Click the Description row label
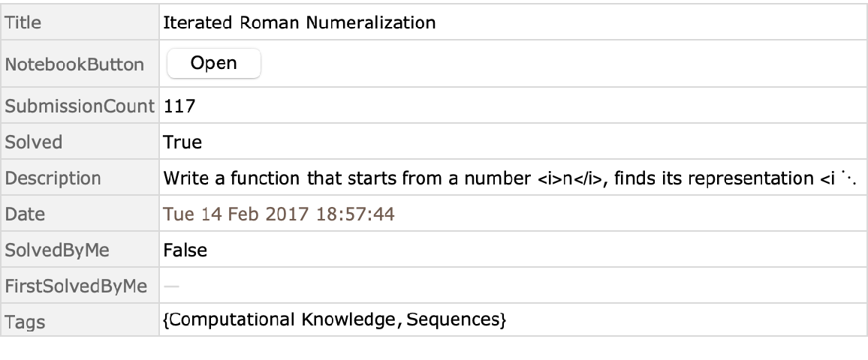This screenshot has width=868, height=360. [53, 178]
